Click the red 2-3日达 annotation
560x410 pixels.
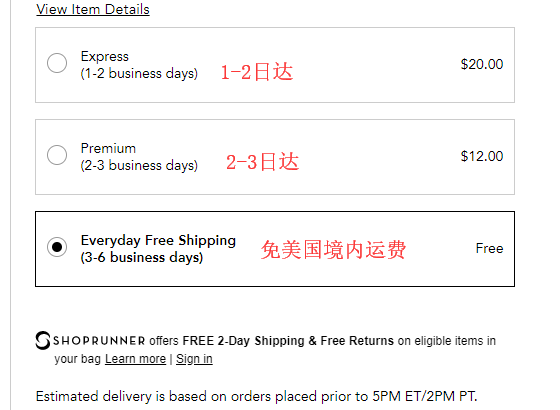(262, 162)
